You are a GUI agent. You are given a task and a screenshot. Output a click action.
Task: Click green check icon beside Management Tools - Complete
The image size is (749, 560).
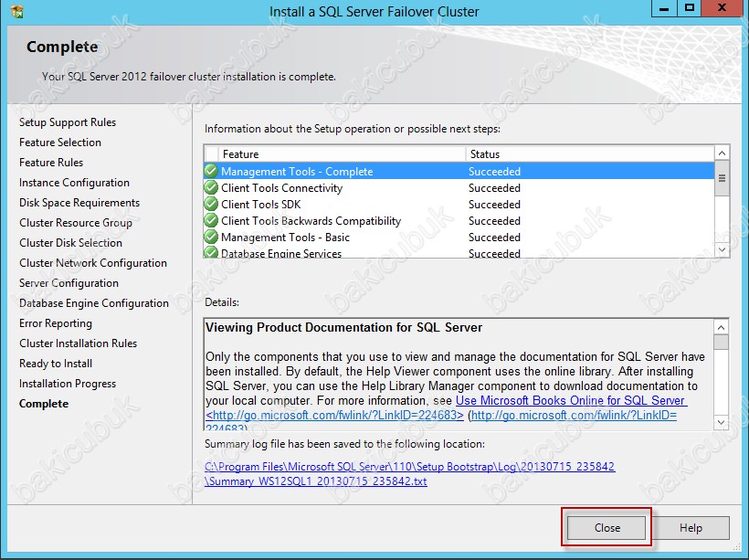coord(211,172)
